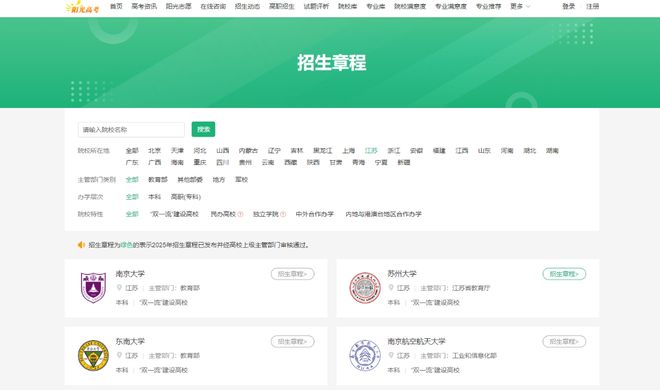The height and width of the screenshot is (390, 660).
Task: Filter schools by 黑龙江
Action: coord(323,151)
